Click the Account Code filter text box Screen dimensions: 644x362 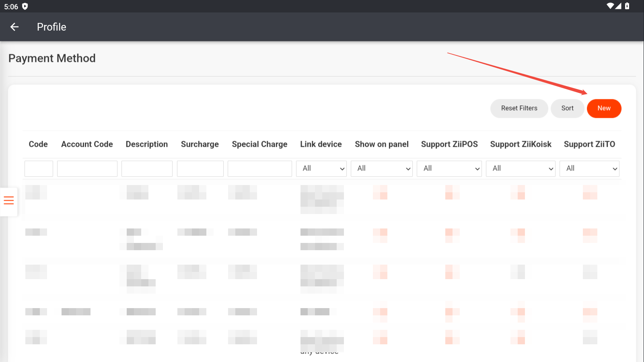87,169
